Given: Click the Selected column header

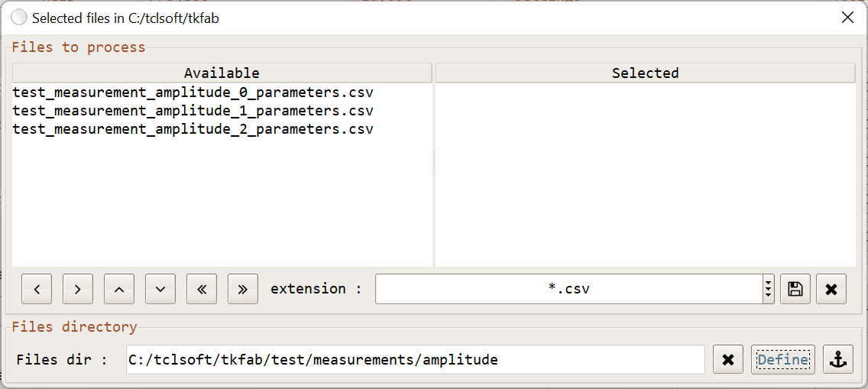Looking at the screenshot, I should tap(645, 73).
